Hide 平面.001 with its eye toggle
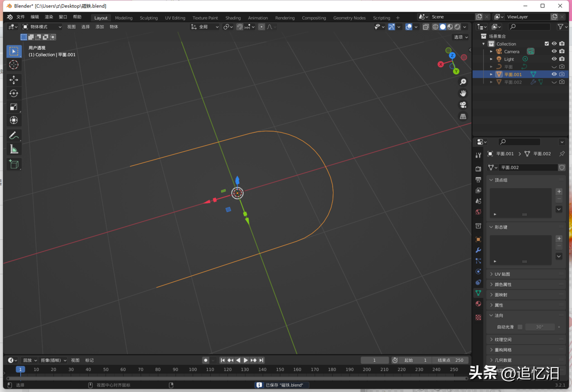The width and height of the screenshot is (572, 392). [x=554, y=74]
